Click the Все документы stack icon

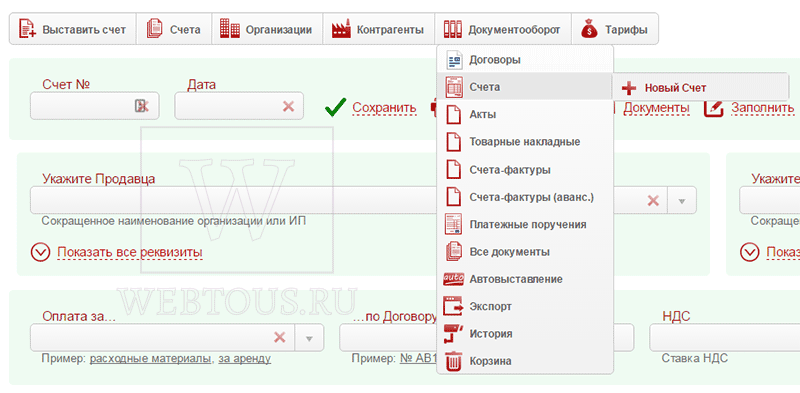[454, 252]
